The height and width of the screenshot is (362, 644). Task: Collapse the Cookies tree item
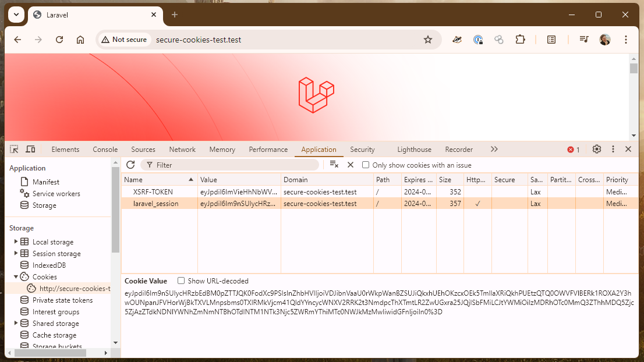tap(16, 276)
